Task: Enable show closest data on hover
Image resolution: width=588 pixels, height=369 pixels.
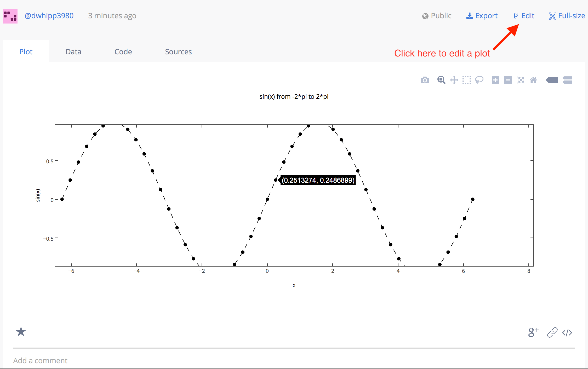Action: 552,80
